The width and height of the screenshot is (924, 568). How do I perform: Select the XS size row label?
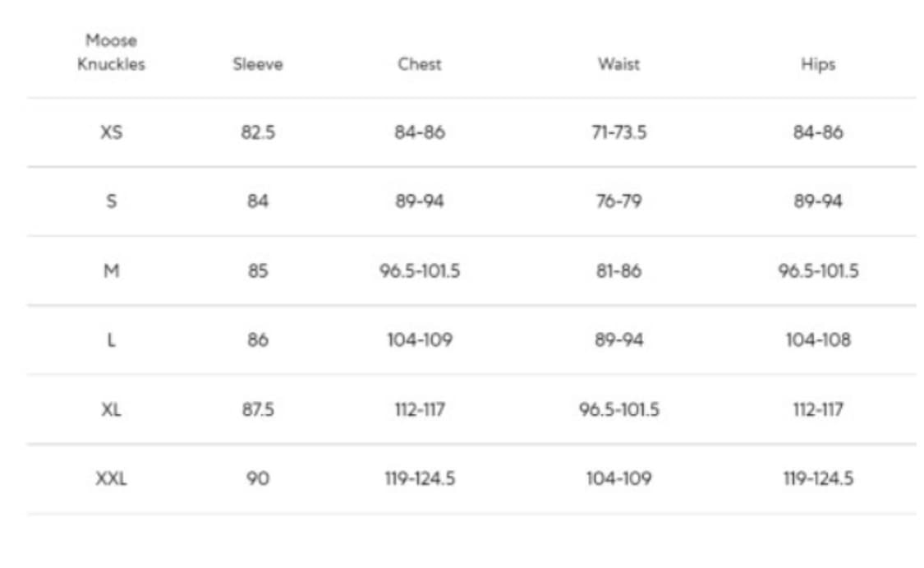point(111,132)
